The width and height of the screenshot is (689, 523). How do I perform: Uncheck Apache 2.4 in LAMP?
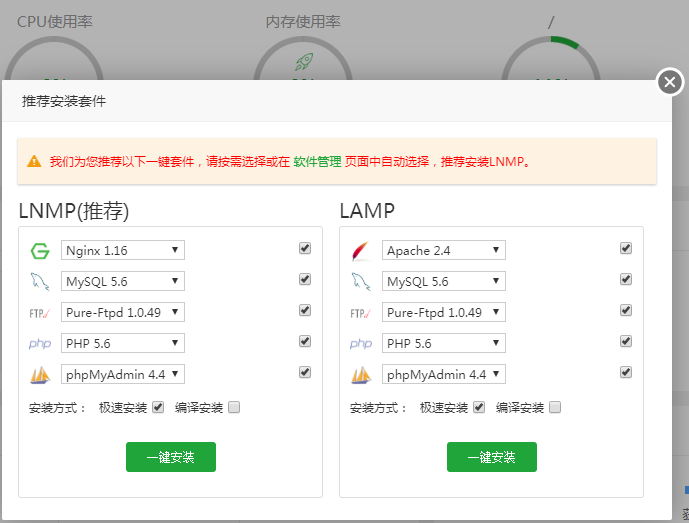pos(626,248)
